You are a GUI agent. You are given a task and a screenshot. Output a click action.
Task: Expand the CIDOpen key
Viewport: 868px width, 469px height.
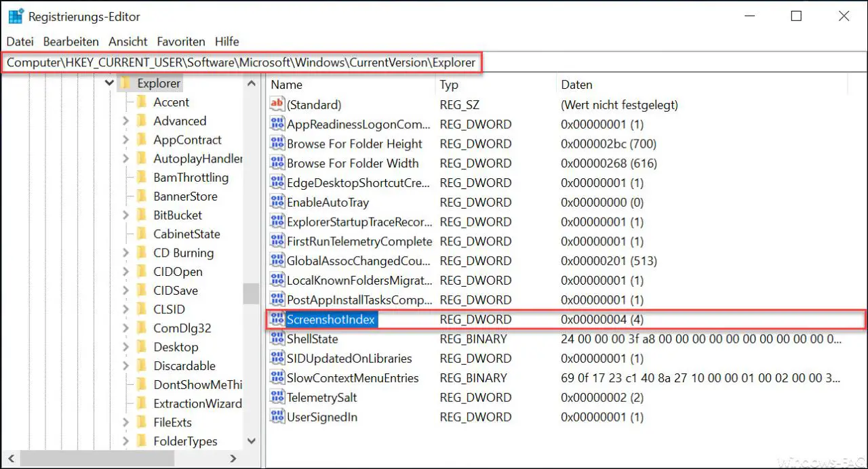pyautogui.click(x=125, y=272)
